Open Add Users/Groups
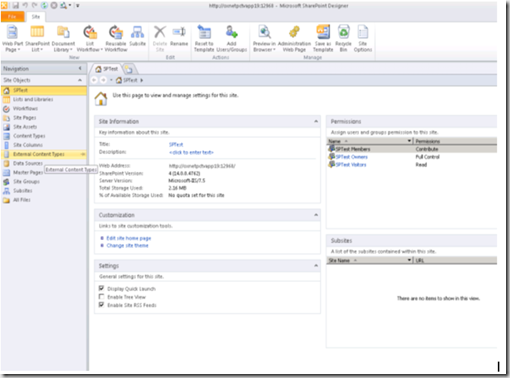Viewport: 510px width, 378px height. coord(231,39)
